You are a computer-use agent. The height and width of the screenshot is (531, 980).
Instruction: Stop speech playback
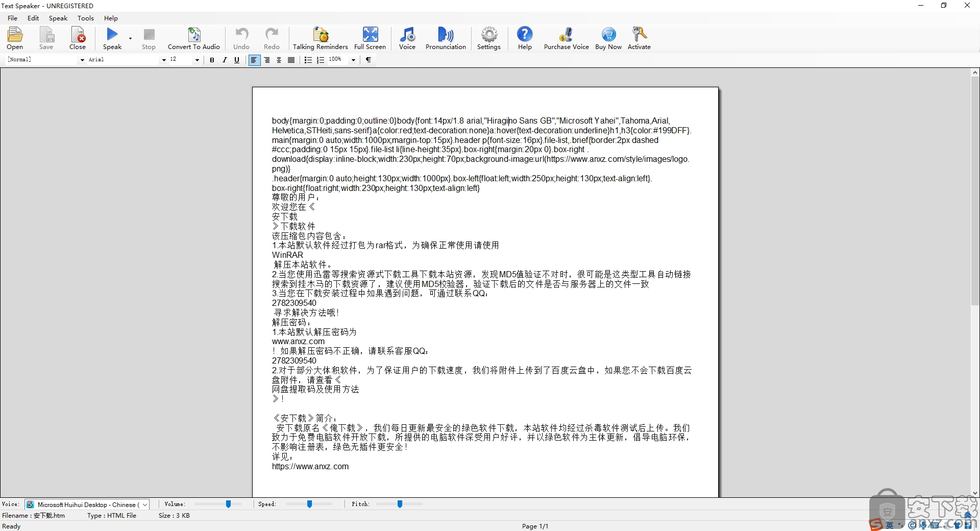point(149,38)
